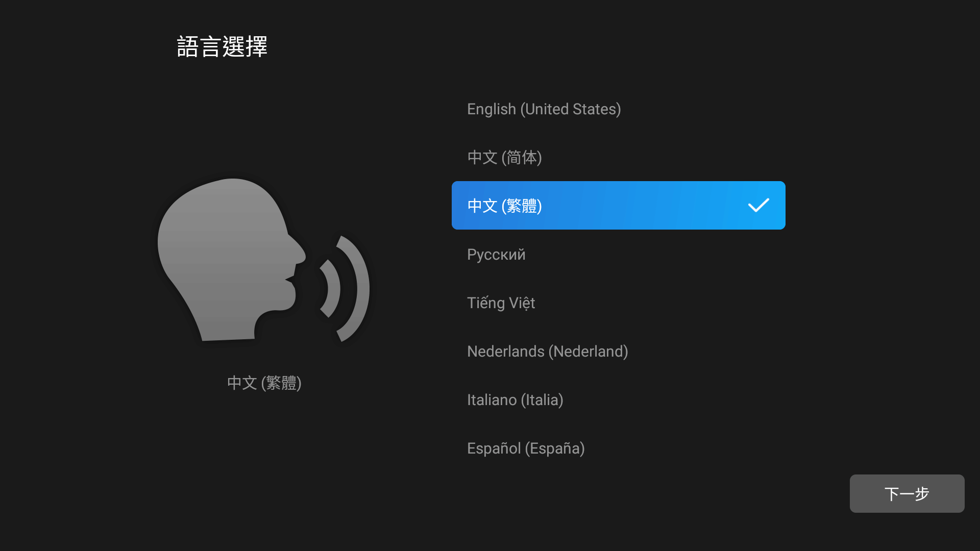This screenshot has height=551, width=980.
Task: Click the text label of the highlighted blue row
Action: pyautogui.click(x=504, y=206)
